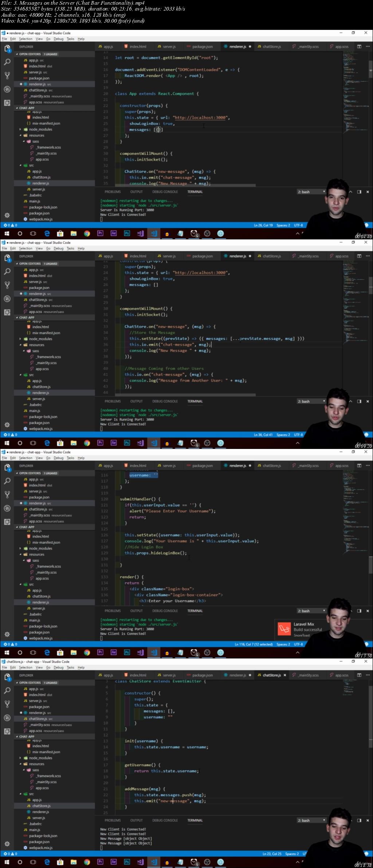Image resolution: width=373 pixels, height=868 pixels.
Task: Open Debug menu in the 00:13:58 frame
Action: 58,458
